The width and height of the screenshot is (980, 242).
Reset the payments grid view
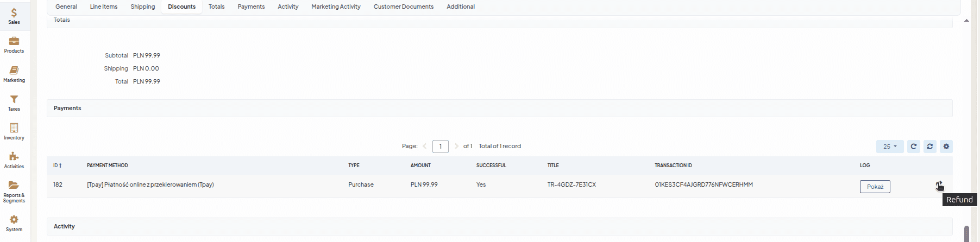pos(930,147)
